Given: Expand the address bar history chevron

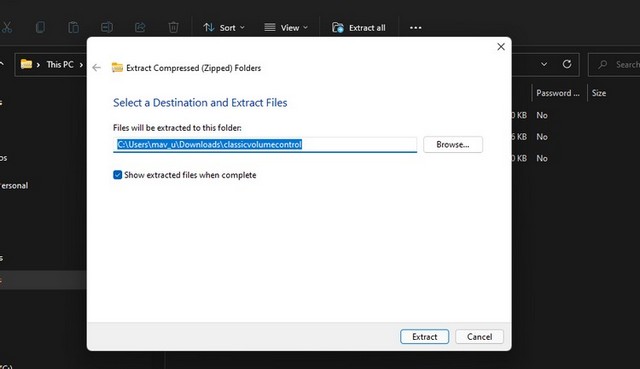Looking at the screenshot, I should click(x=544, y=64).
